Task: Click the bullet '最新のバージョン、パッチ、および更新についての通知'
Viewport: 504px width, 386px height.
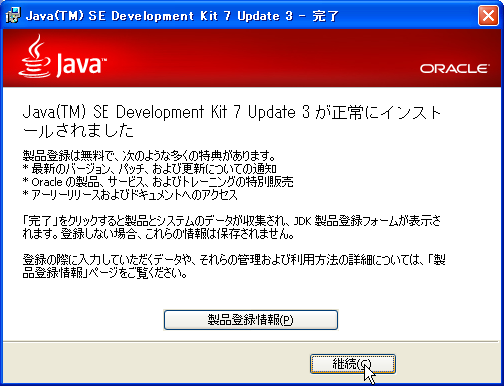Action: pos(149,169)
